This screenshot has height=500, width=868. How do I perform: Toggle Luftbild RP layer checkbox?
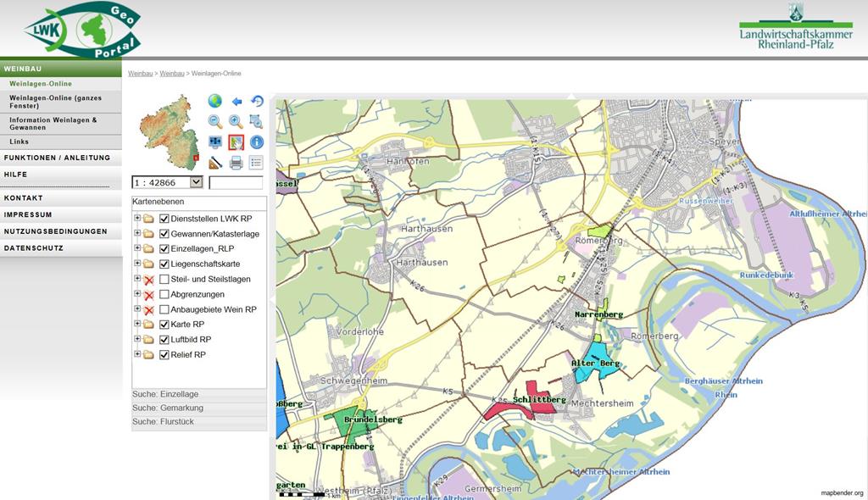click(164, 340)
